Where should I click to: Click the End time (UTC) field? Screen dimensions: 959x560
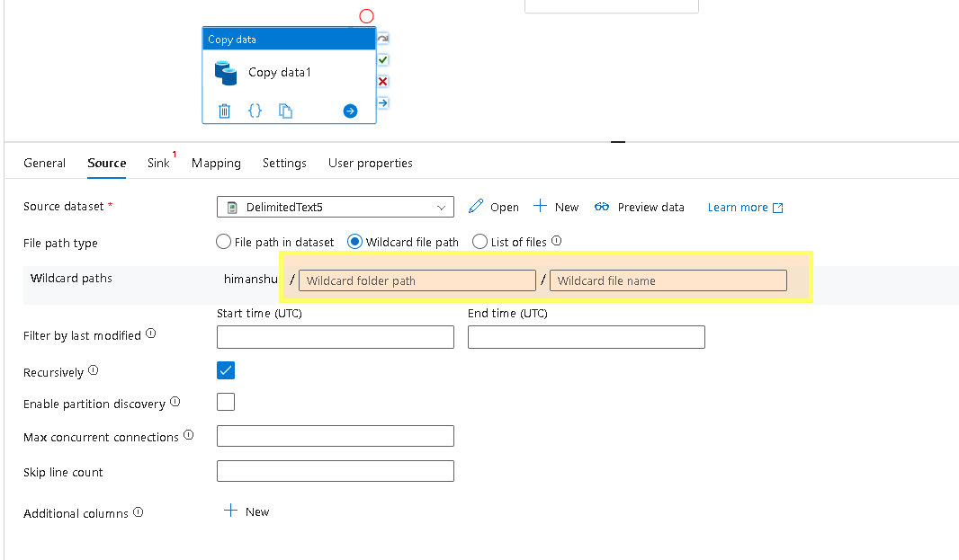[x=587, y=337]
